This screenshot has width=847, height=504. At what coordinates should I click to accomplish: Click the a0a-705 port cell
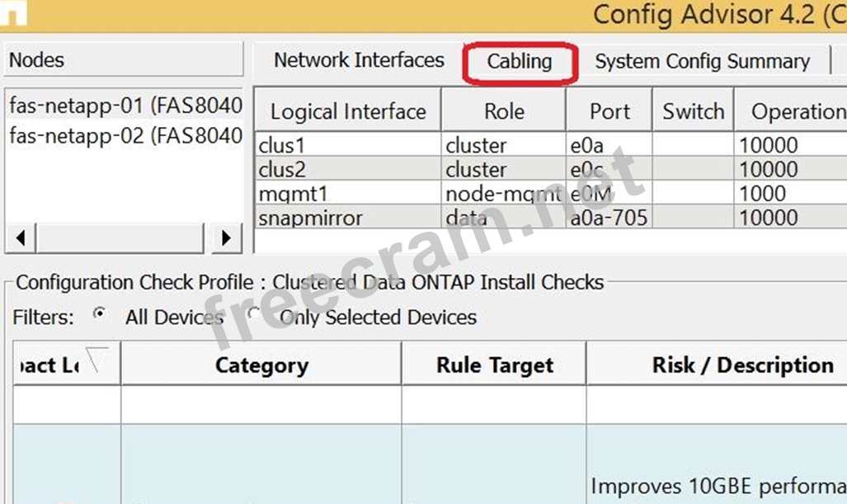coord(609,217)
